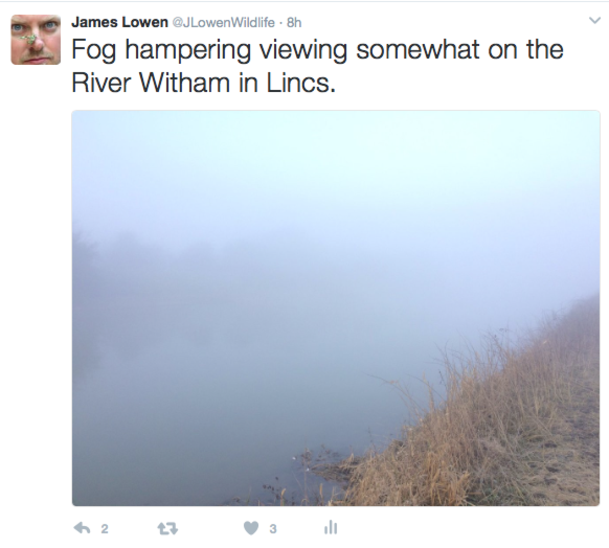Screen dimensions: 609x548
Task: Reply to James Lowen's tweet
Action: 82,528
